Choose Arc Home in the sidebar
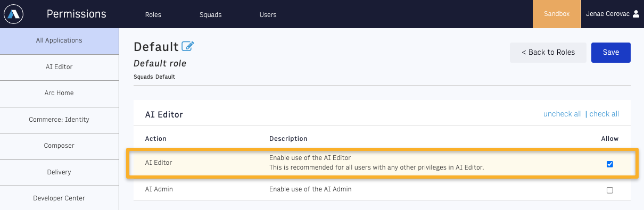Image resolution: width=644 pixels, height=210 pixels. tap(59, 93)
